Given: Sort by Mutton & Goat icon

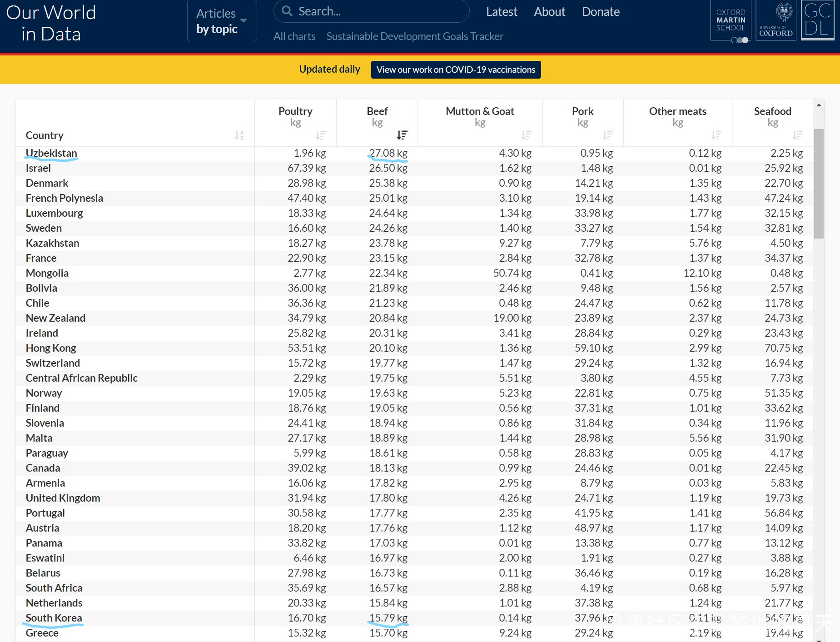Looking at the screenshot, I should [526, 135].
